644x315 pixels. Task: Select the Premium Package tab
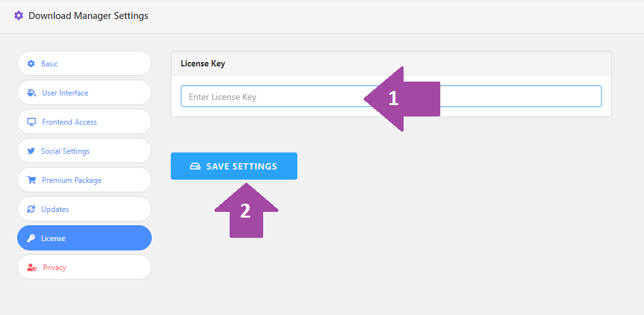84,180
